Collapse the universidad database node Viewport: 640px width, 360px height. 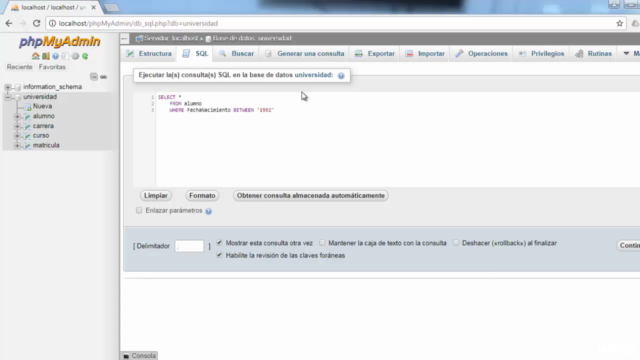coord(8,97)
